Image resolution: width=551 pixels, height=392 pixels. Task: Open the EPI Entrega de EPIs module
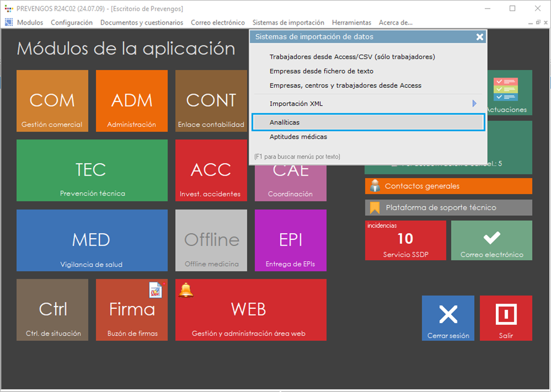tap(290, 240)
